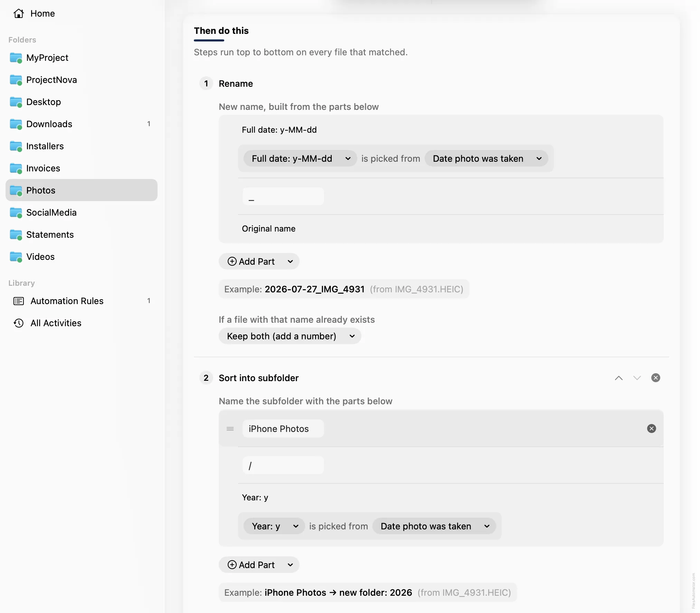
Task: Click the Then do this heading
Action: coord(221,31)
